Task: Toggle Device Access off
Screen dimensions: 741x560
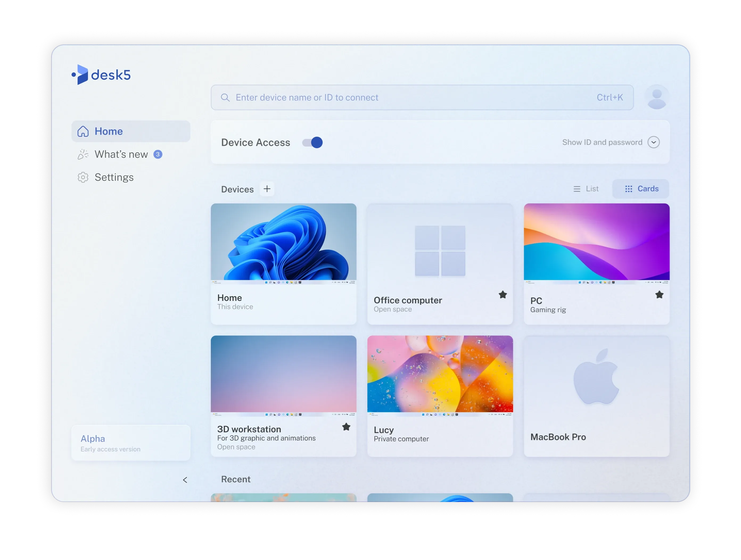Action: point(312,142)
